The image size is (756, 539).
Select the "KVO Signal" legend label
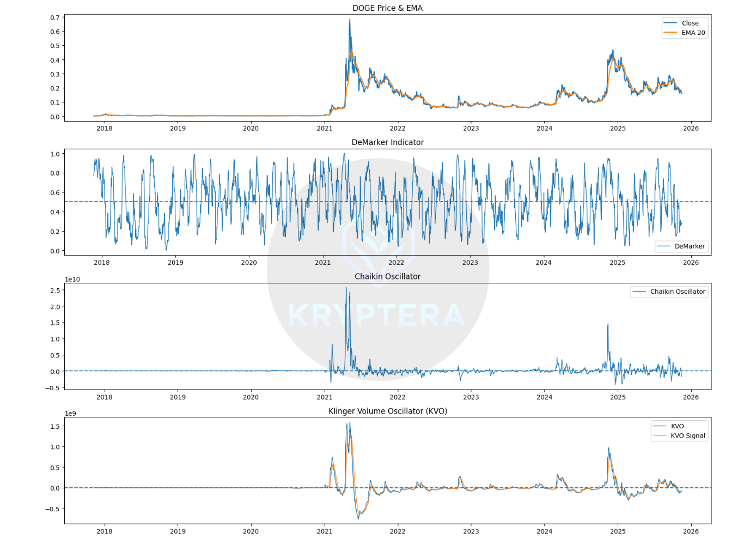tap(687, 435)
